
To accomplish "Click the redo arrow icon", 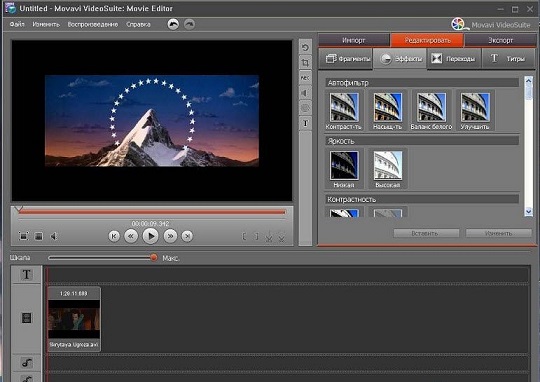I will [189, 24].
